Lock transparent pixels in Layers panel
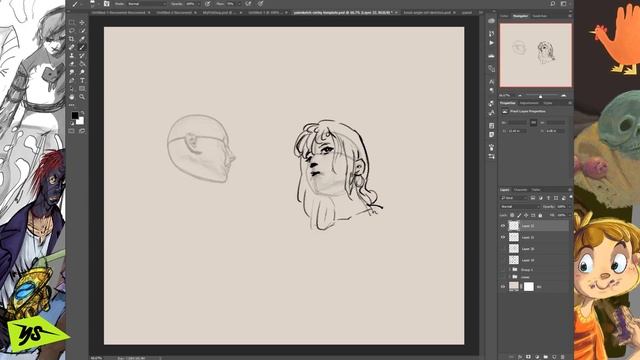This screenshot has width=640, height=360. click(512, 215)
